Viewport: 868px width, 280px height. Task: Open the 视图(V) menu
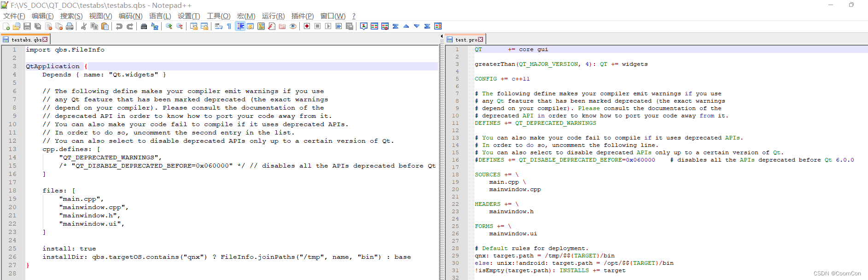coord(100,16)
